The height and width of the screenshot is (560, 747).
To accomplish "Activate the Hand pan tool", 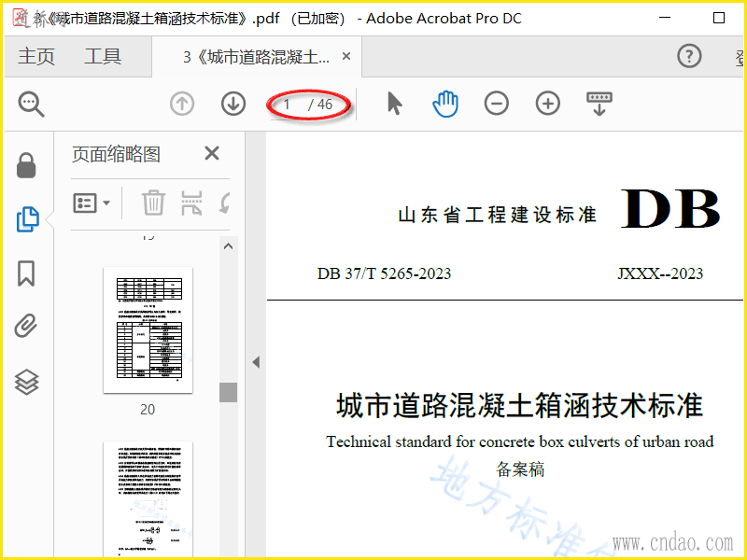I will click(x=445, y=104).
